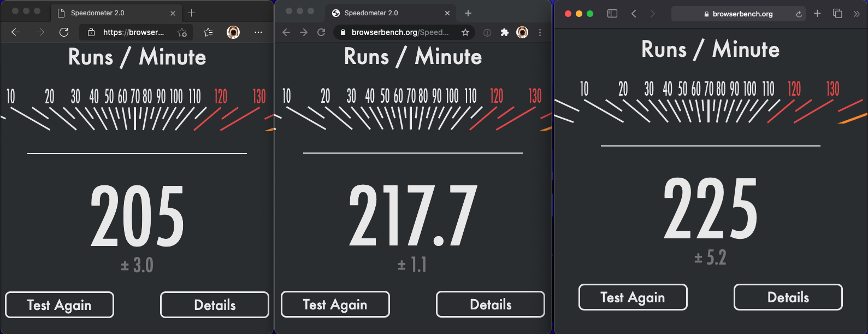
Task: Click Safari's browserbench.org address field
Action: coord(739,14)
